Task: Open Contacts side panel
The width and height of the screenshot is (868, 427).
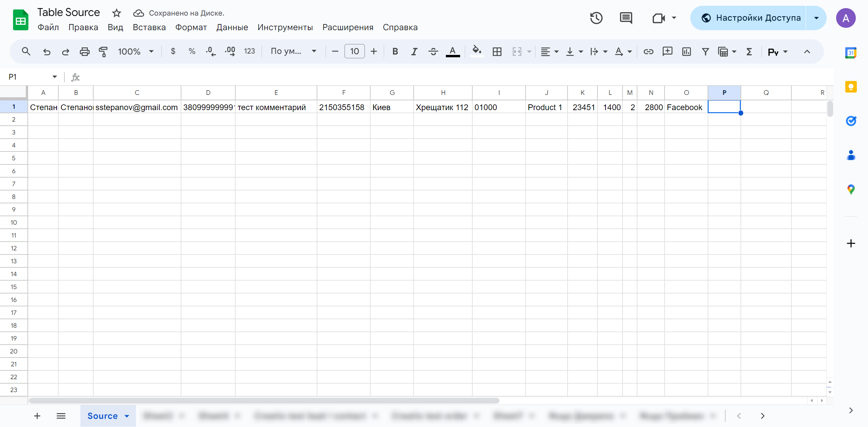Action: coord(851,156)
